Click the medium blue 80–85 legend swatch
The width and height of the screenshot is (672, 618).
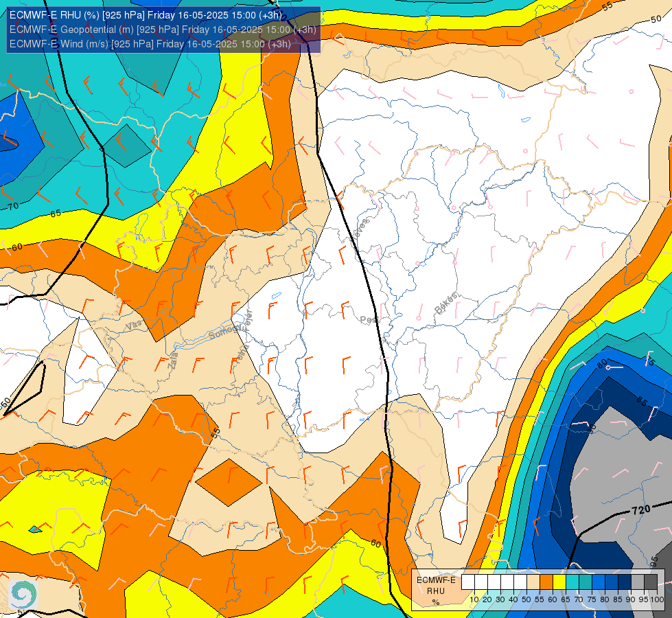612,582
